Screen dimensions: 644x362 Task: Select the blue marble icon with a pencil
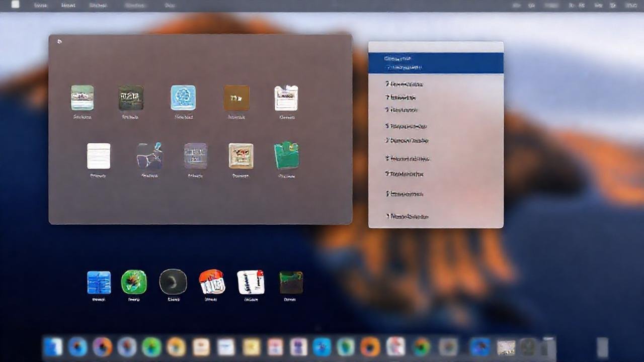point(148,155)
